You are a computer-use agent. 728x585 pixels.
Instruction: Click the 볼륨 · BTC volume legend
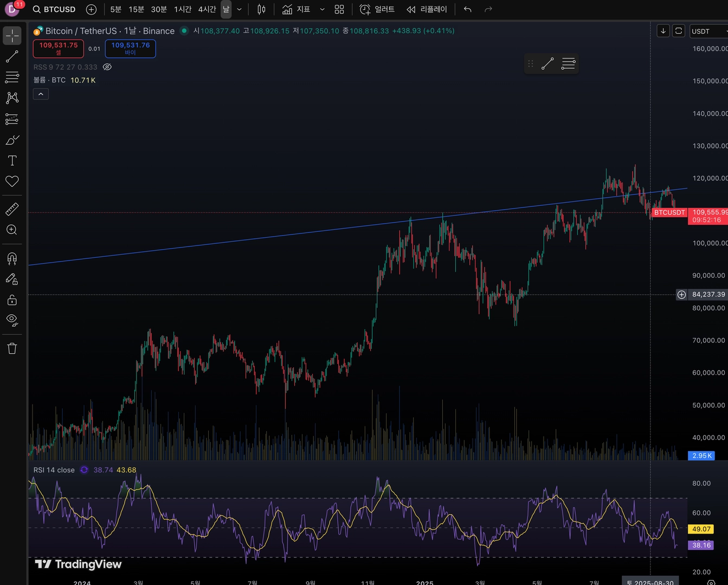pyautogui.click(x=49, y=80)
